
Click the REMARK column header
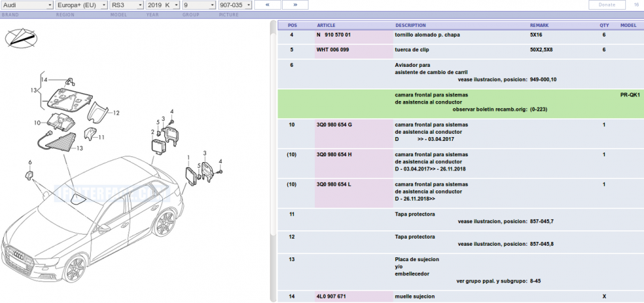point(539,26)
